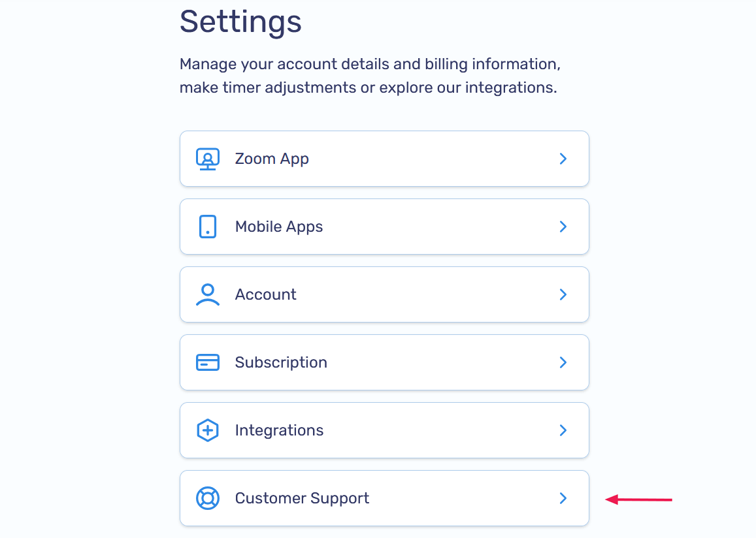Click the description text under Settings
The image size is (756, 538).
(368, 75)
